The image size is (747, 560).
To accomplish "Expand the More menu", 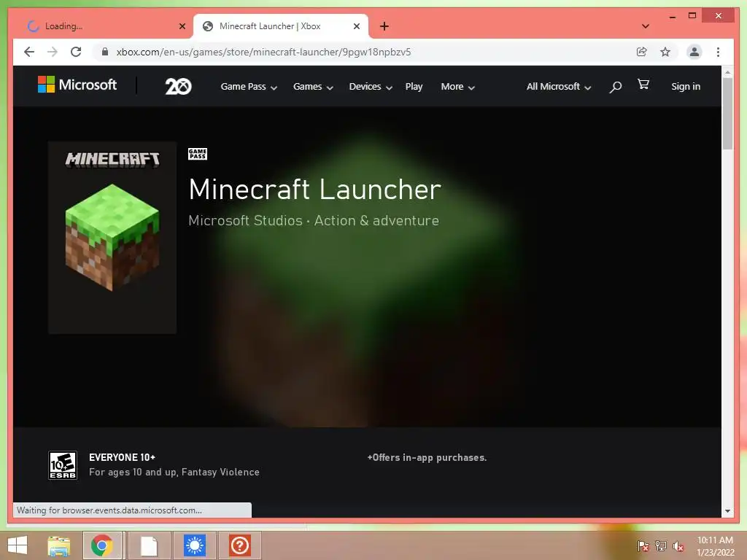I will [458, 87].
